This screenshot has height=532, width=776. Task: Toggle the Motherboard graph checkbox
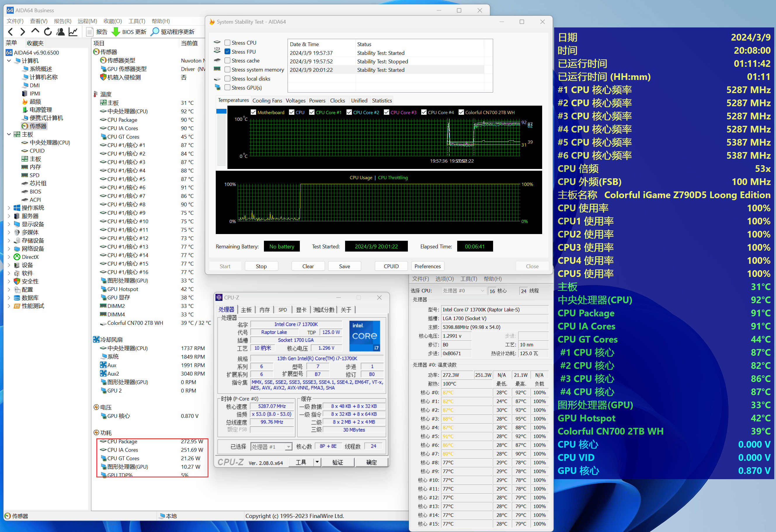253,112
